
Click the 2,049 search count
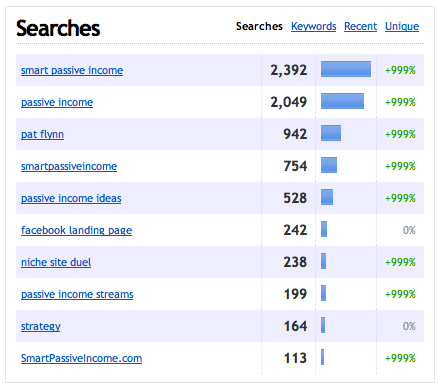pyautogui.click(x=288, y=102)
